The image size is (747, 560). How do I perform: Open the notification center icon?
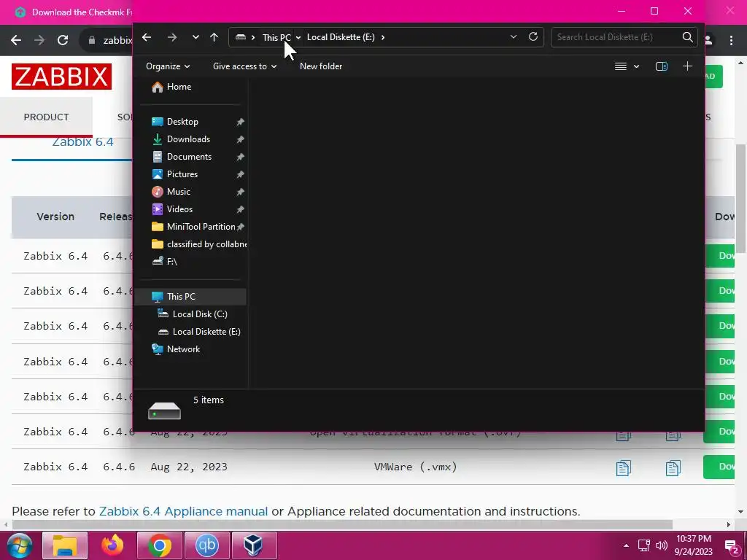click(x=732, y=547)
